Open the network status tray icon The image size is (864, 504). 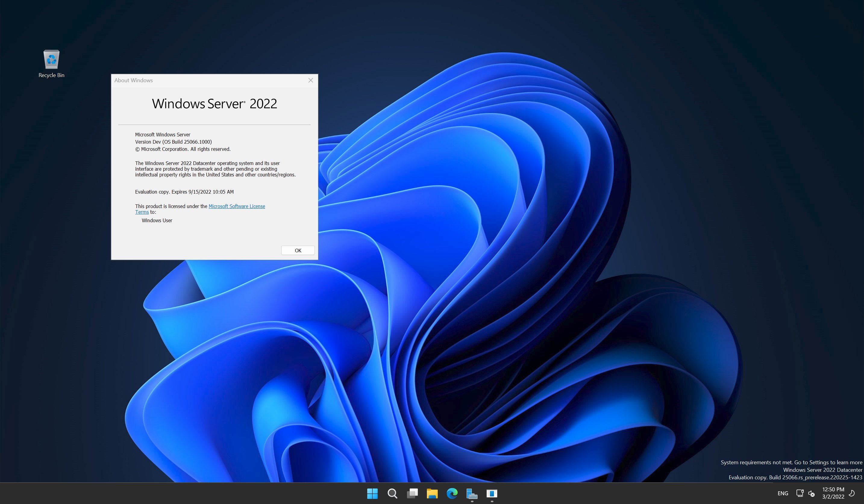pos(800,493)
